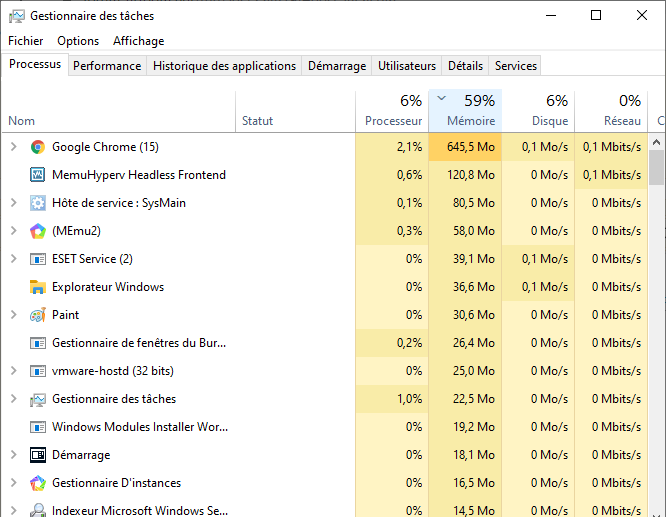The width and height of the screenshot is (666, 517).
Task: Expand the ESET Service (2) group
Action: tap(14, 259)
